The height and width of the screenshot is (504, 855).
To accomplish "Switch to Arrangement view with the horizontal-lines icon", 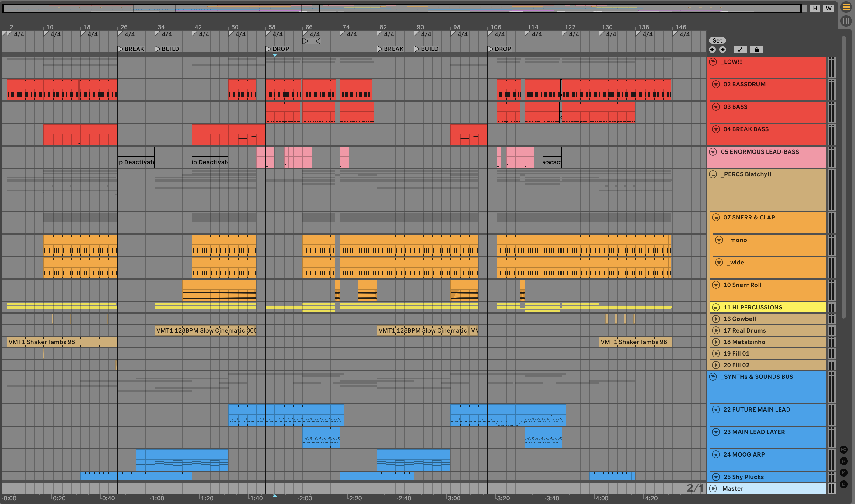I will pos(846,7).
